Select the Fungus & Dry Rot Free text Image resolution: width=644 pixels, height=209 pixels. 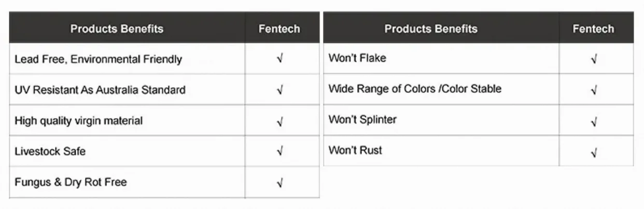(x=71, y=182)
